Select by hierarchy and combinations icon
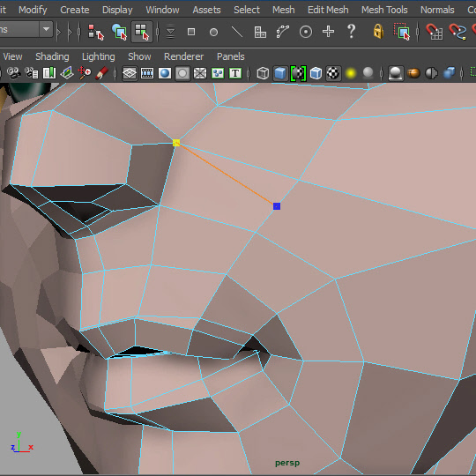Screen dimensions: 476x476 pyautogui.click(x=95, y=32)
